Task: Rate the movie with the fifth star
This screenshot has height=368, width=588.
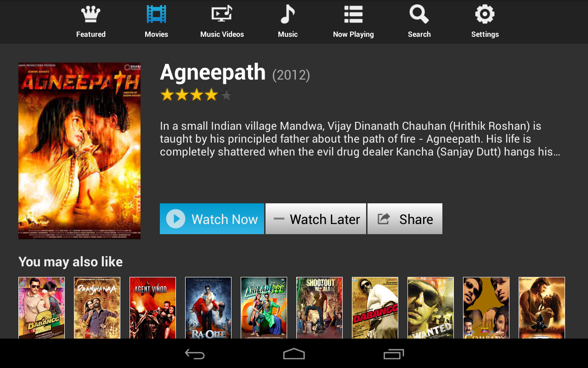Action: [x=226, y=95]
